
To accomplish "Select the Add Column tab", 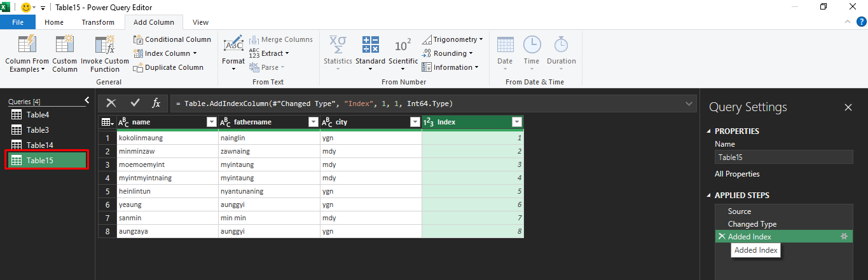I will [154, 22].
